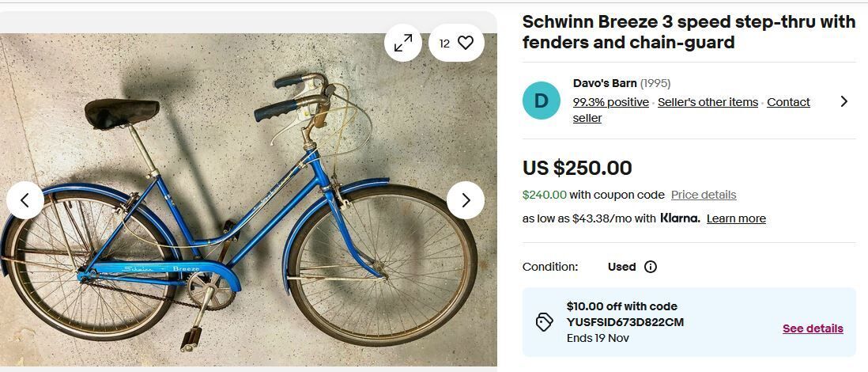Advance to the next bike photo
This screenshot has width=868, height=372.
click(466, 200)
